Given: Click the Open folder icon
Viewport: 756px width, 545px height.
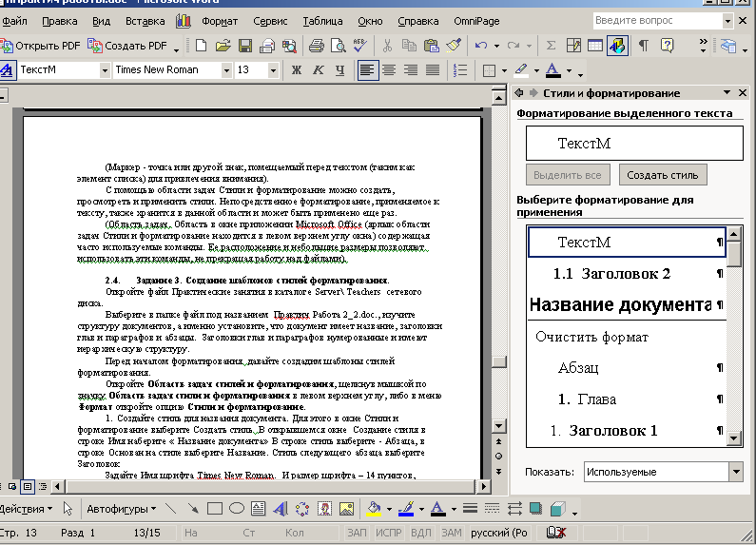Looking at the screenshot, I should coord(223,46).
